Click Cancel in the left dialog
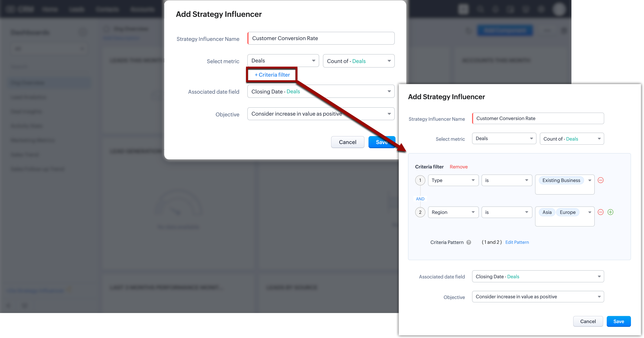 pos(347,142)
